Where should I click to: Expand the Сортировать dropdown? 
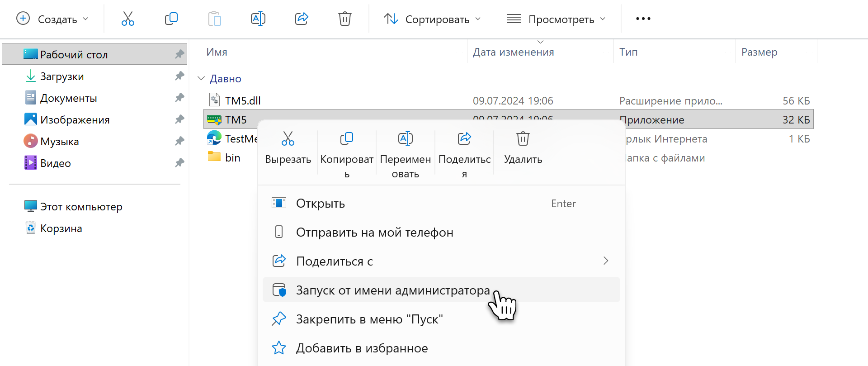click(x=432, y=19)
